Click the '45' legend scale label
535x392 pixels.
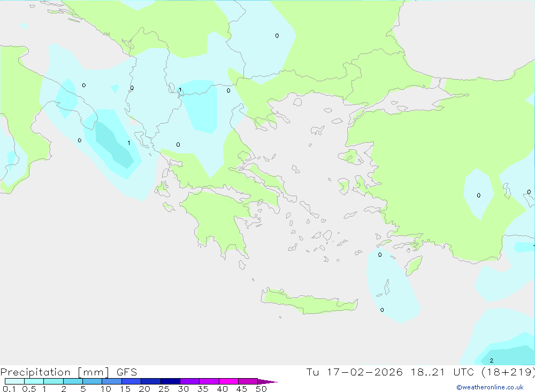tap(242, 389)
